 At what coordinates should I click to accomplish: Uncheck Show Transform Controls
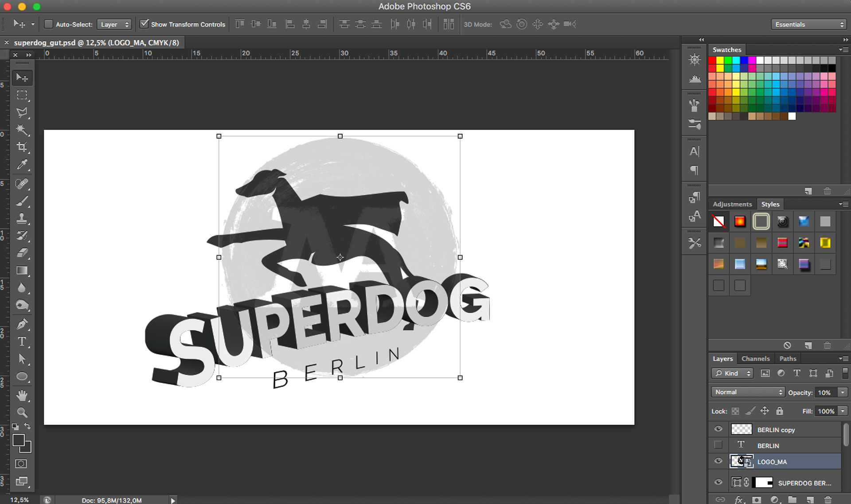coord(144,24)
